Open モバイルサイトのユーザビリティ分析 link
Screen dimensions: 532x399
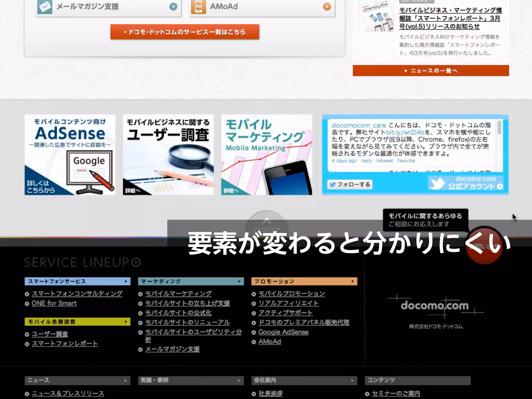click(193, 336)
